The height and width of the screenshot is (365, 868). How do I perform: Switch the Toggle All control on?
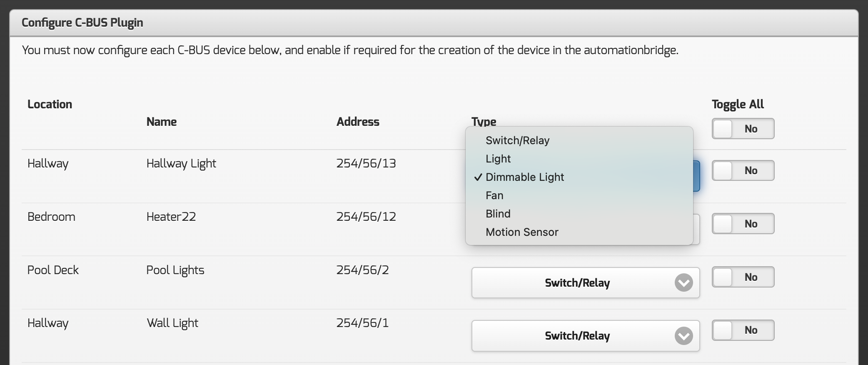743,129
